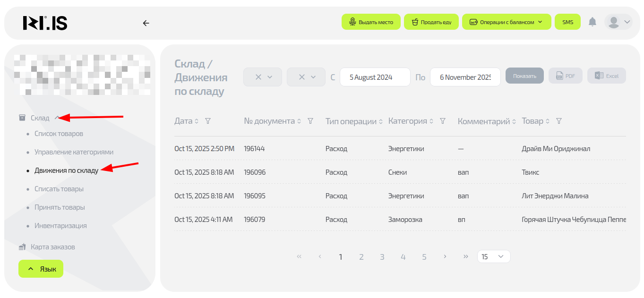The height and width of the screenshot is (298, 644).
Task: Click the back arrow icon in header
Action: pyautogui.click(x=146, y=23)
